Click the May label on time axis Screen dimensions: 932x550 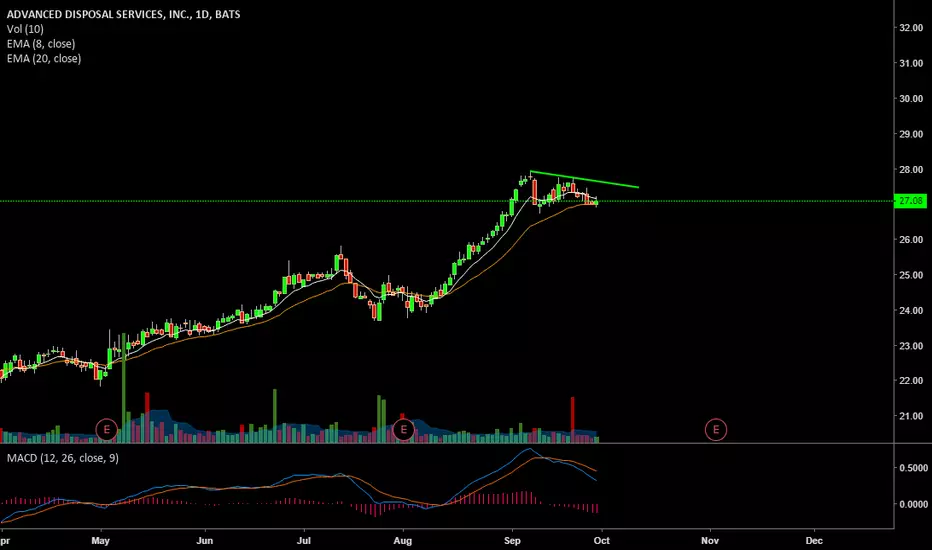tap(100, 540)
